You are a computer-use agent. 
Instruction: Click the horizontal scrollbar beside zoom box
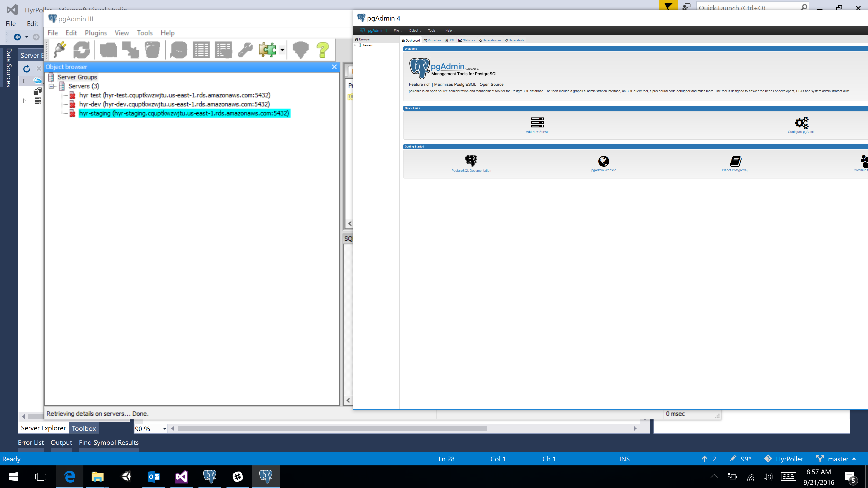(x=332, y=428)
